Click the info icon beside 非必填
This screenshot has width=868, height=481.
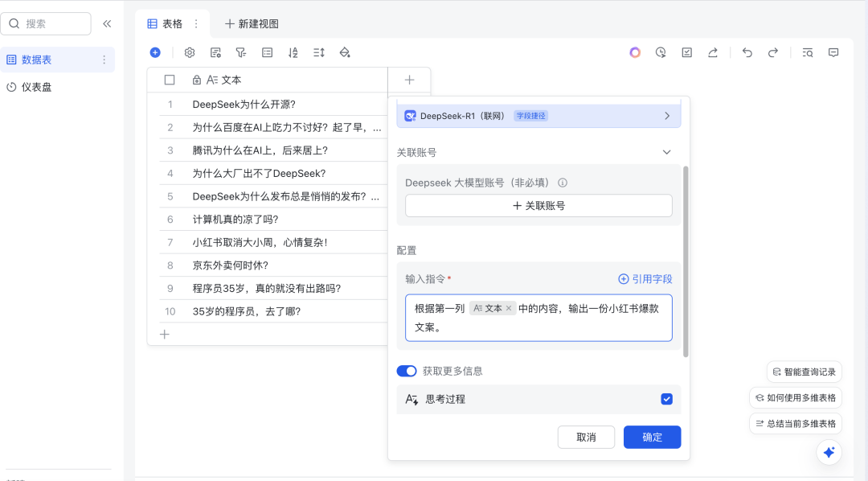pyautogui.click(x=563, y=183)
